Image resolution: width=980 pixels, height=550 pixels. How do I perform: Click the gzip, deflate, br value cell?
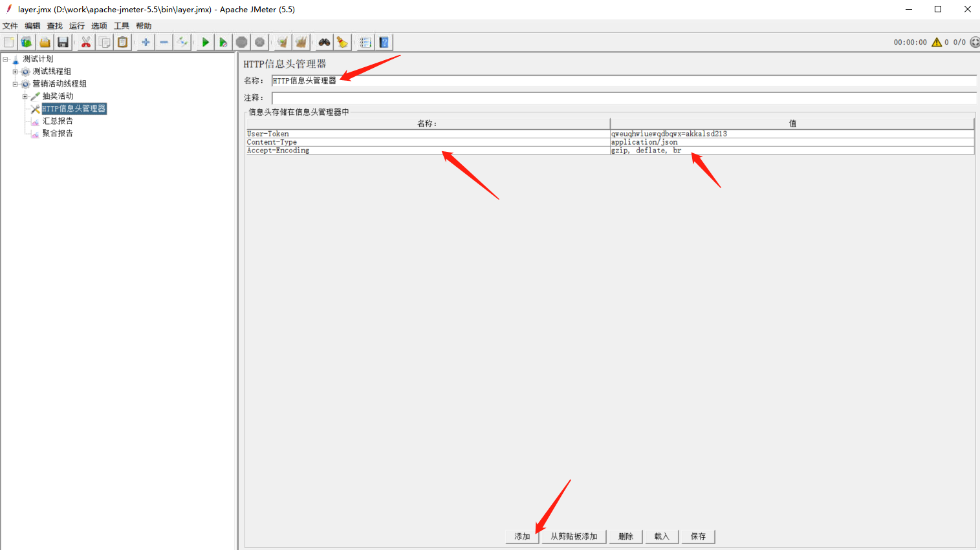pos(792,151)
